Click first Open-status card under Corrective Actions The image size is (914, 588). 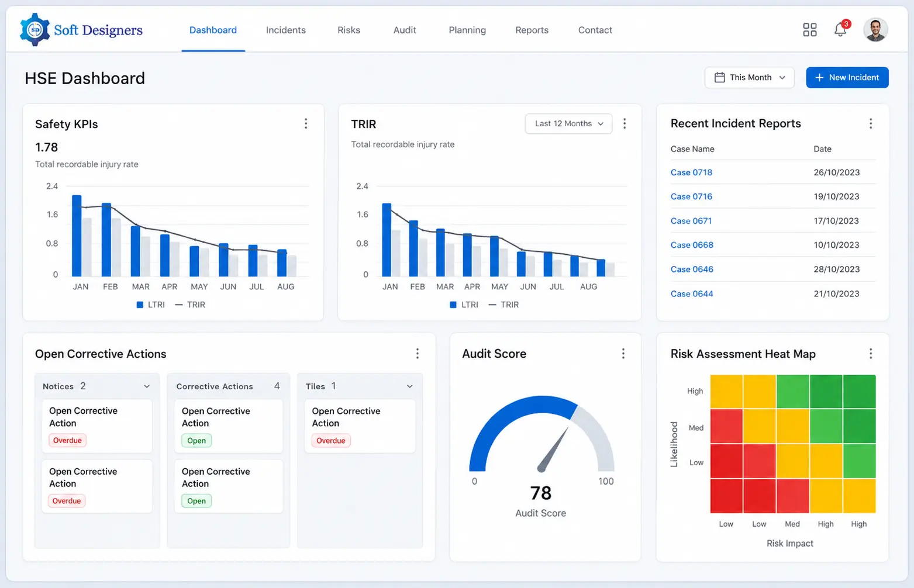[229, 426]
